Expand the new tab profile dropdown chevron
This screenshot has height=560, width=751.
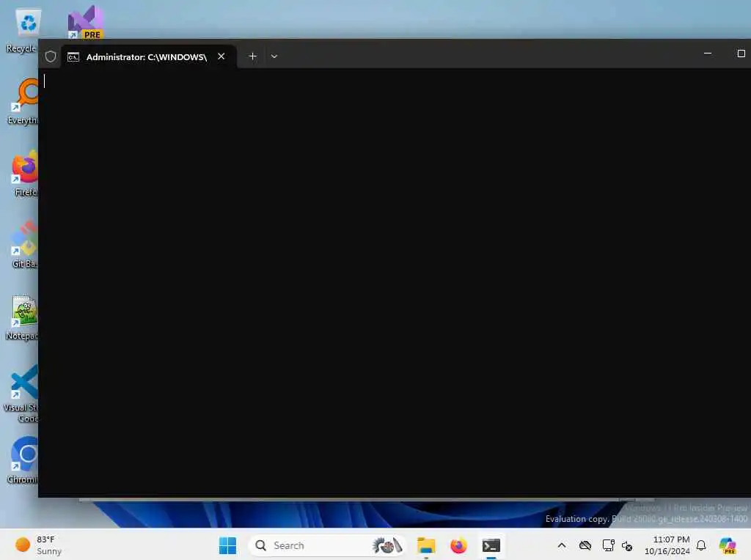coord(274,56)
